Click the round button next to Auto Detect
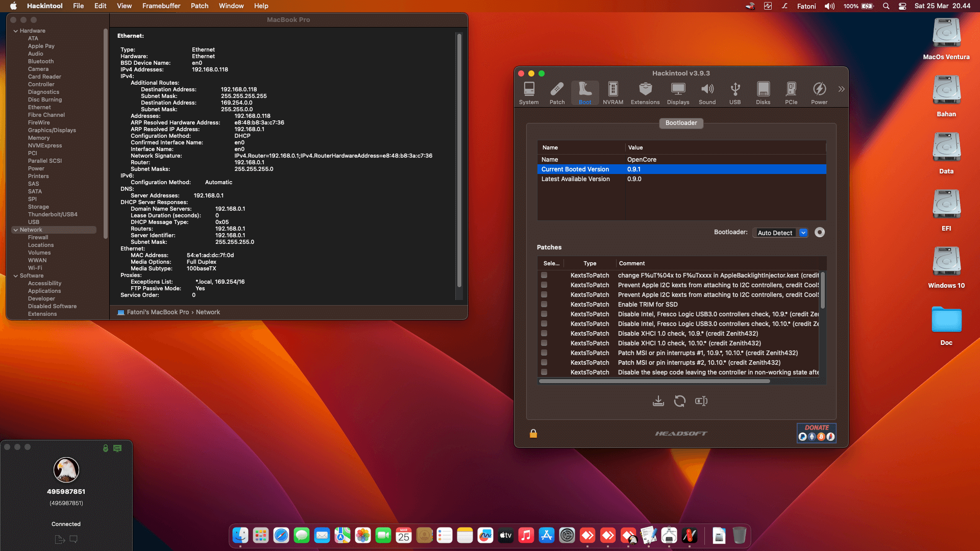This screenshot has height=551, width=980. (x=820, y=232)
